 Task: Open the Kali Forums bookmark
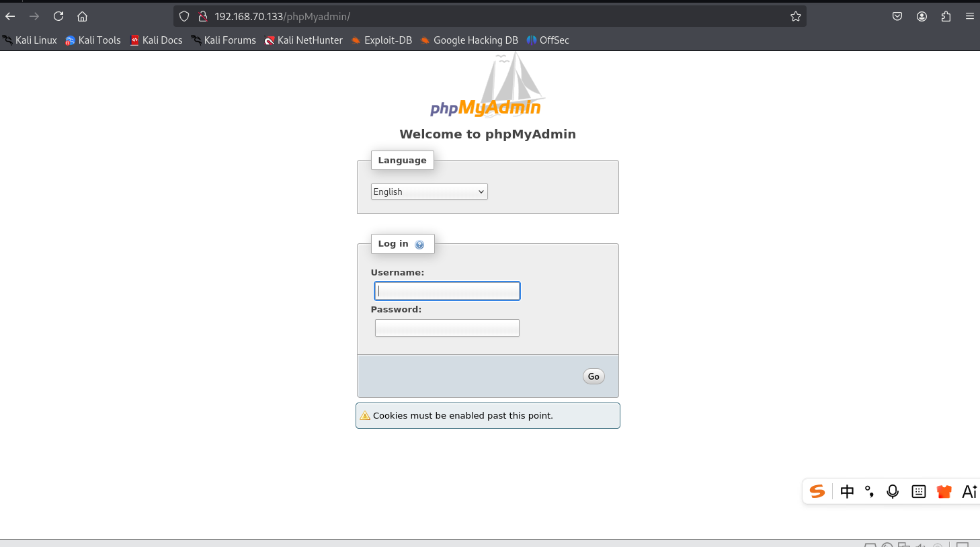click(x=223, y=40)
